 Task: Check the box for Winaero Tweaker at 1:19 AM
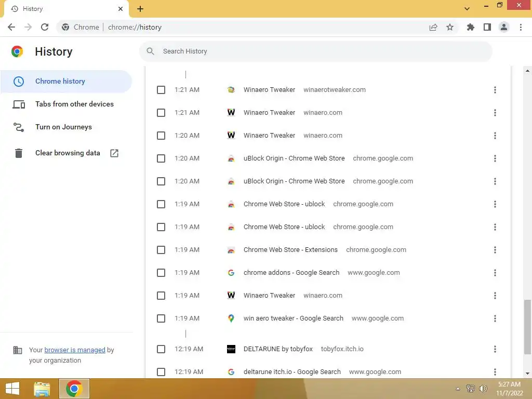[x=161, y=296]
